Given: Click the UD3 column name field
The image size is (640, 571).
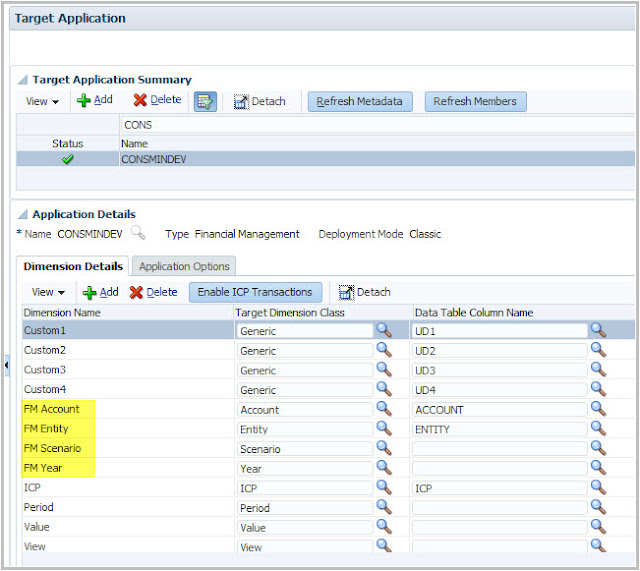Looking at the screenshot, I should (500, 371).
